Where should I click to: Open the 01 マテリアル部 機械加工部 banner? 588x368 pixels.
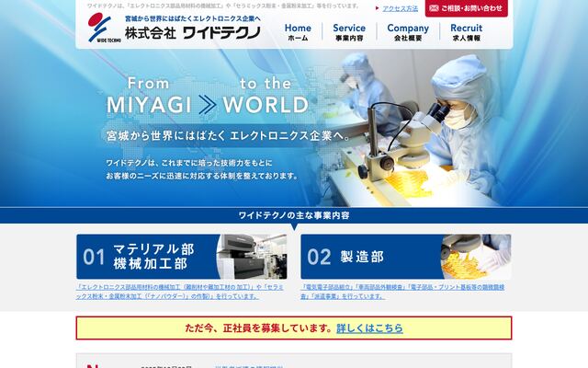[x=182, y=257]
